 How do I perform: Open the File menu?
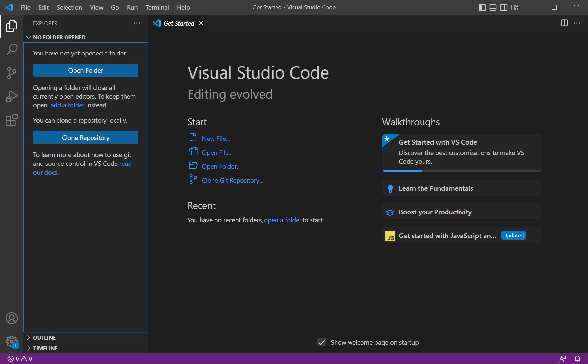click(x=26, y=7)
